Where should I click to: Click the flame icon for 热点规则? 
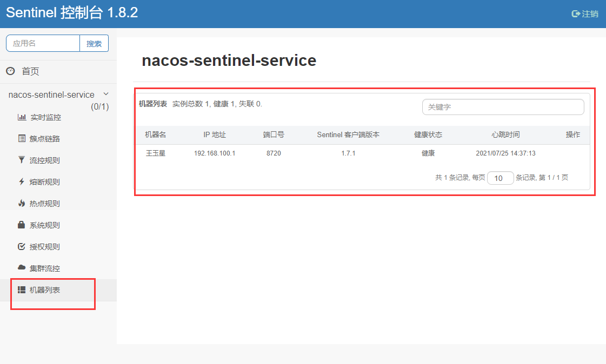click(22, 203)
